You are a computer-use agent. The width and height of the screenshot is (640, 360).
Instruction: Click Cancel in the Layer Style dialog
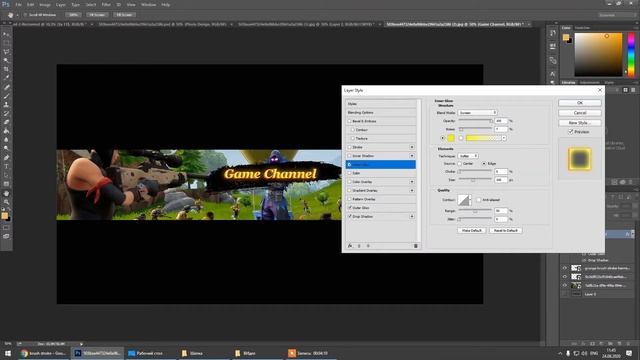(580, 113)
